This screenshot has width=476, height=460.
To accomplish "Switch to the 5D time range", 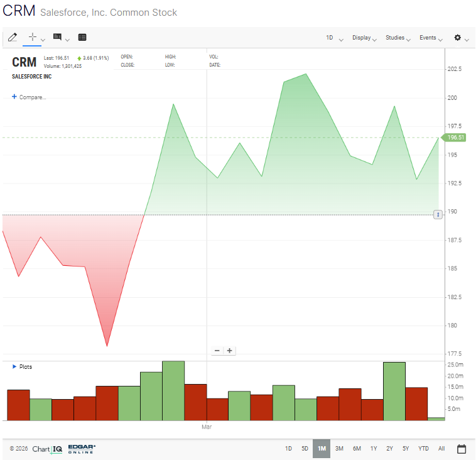I will point(305,449).
